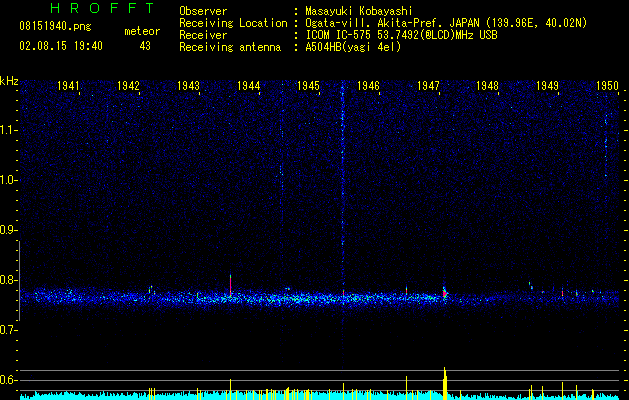Click the tallest yellow power spike after 1947
629x400 pixels.
tap(444, 383)
